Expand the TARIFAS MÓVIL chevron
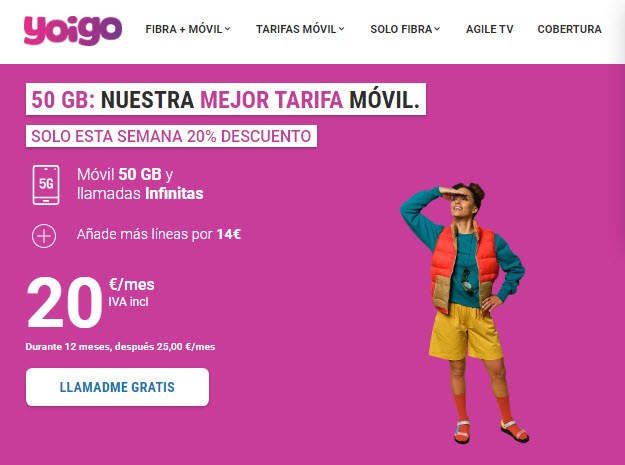 click(x=342, y=29)
